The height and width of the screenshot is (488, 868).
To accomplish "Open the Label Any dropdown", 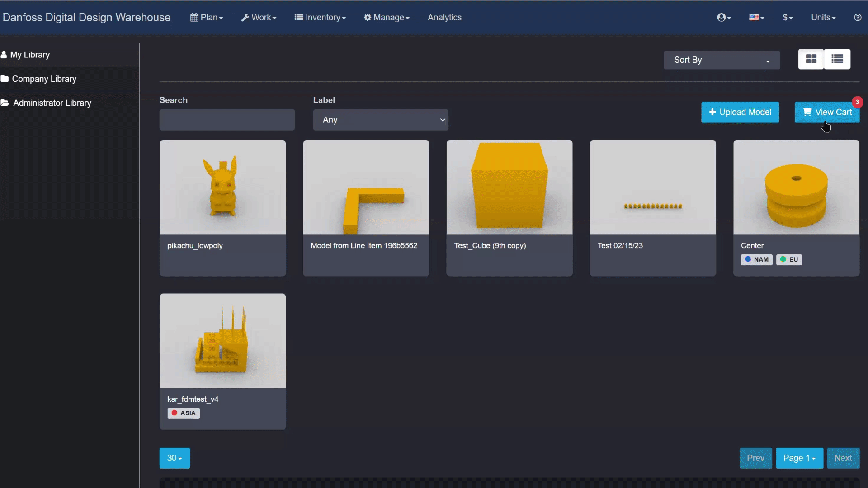I will 381,120.
